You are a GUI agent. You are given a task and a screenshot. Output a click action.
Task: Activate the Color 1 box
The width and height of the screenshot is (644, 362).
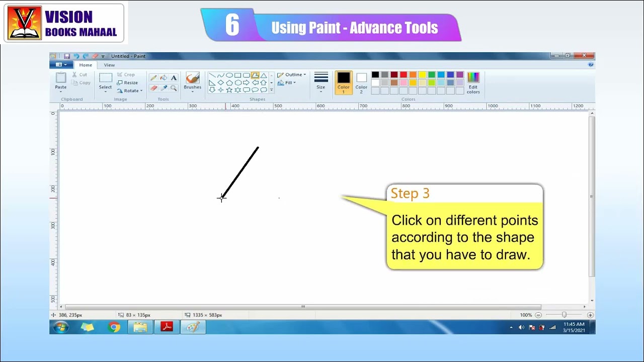coord(343,83)
